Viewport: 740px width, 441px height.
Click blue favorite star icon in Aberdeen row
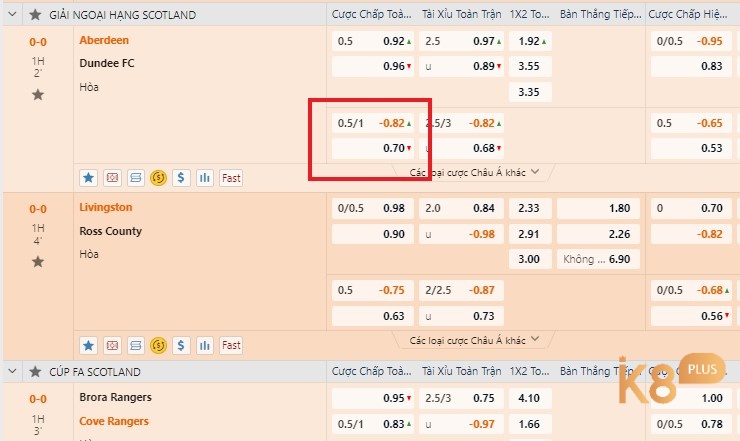[88, 178]
